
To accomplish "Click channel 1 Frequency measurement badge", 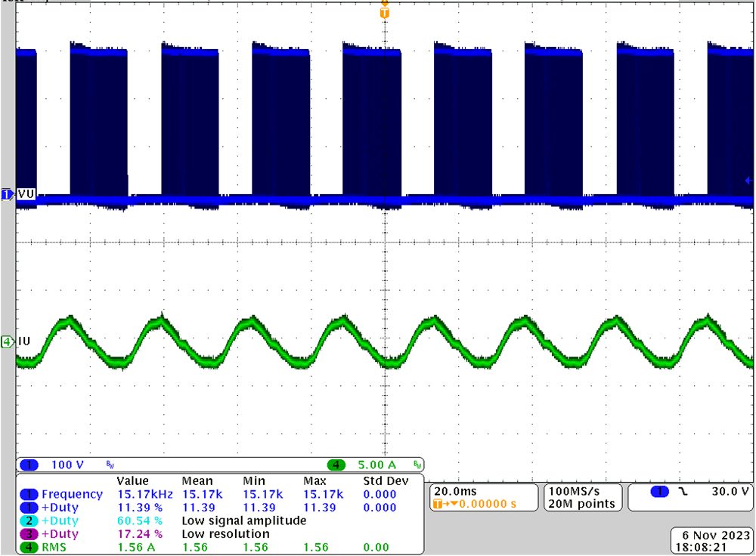I will click(x=29, y=494).
